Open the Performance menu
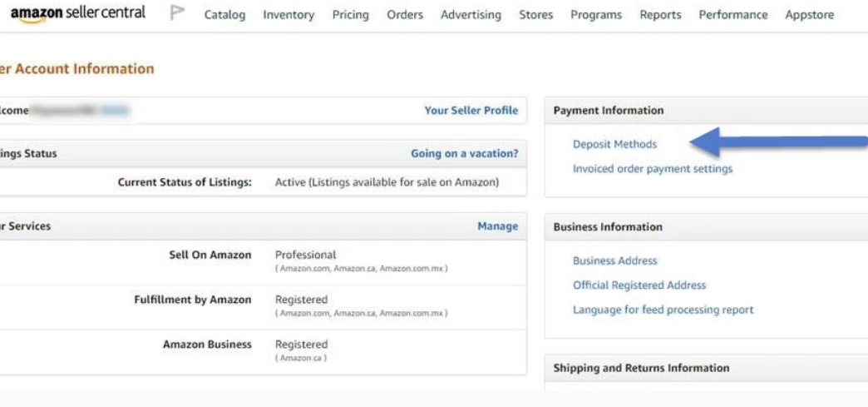 pos(733,15)
